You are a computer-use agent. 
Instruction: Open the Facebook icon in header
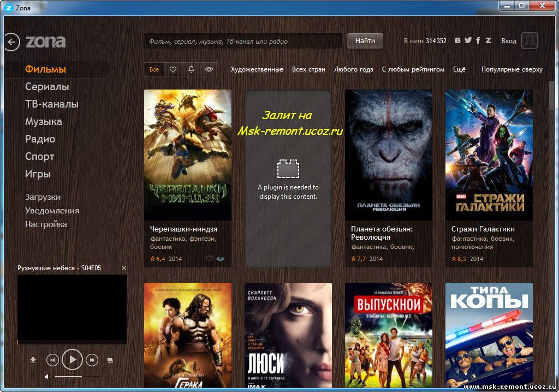(x=478, y=40)
